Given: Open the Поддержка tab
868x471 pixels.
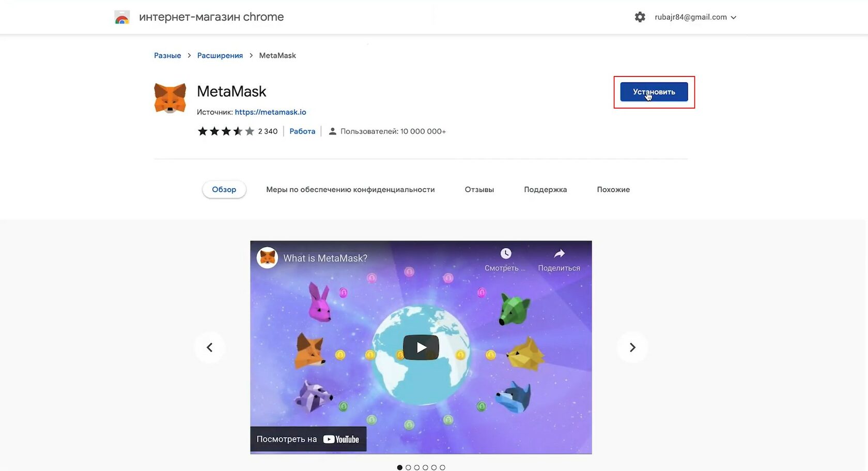Looking at the screenshot, I should coord(546,190).
